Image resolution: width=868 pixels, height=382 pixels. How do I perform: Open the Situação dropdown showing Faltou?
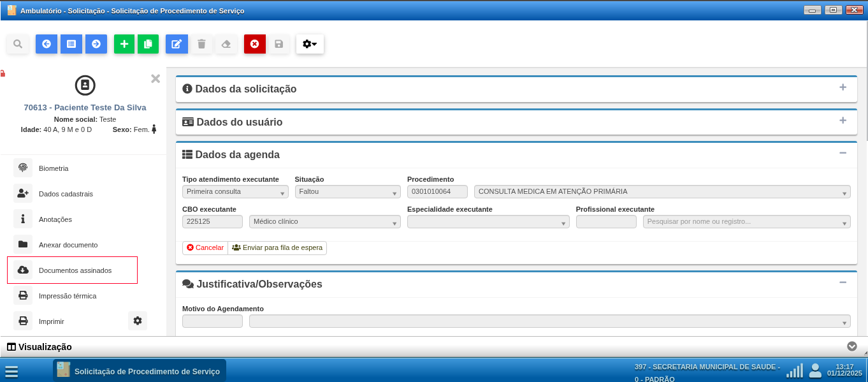(347, 191)
